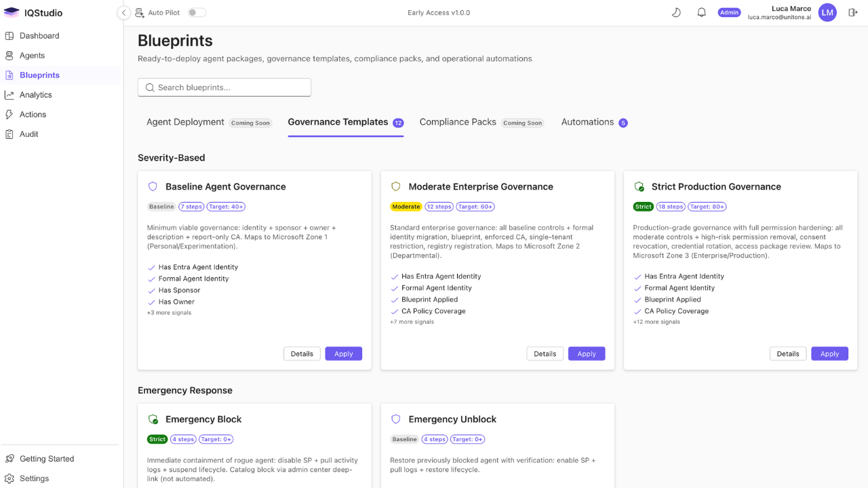Click the 'Target: 40+' badge
The image size is (868, 488).
click(227, 207)
